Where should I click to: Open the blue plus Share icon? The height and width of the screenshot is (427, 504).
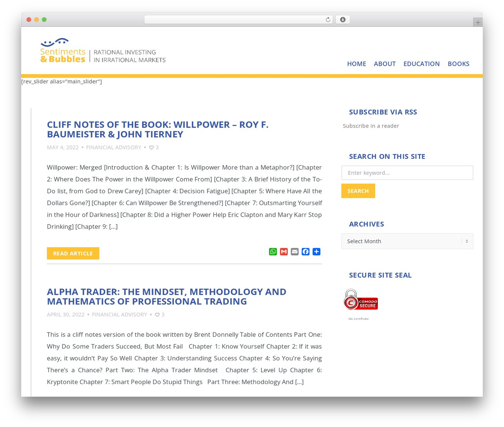(317, 252)
